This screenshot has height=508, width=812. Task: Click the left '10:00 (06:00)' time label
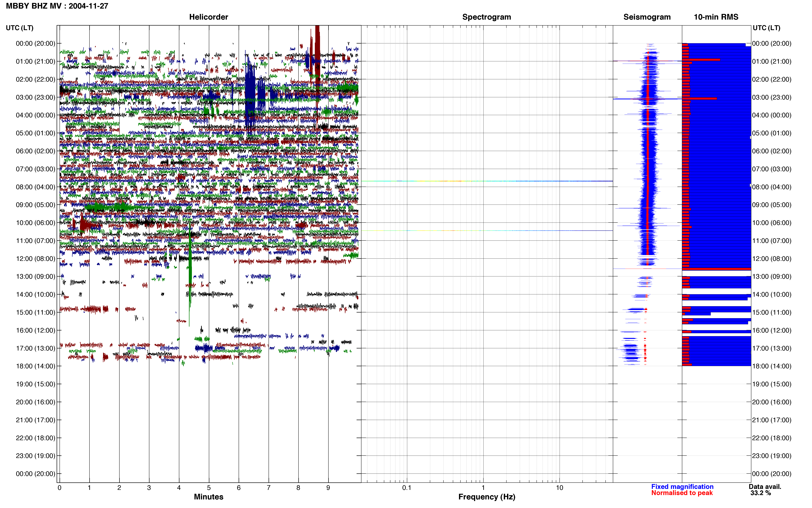click(36, 223)
